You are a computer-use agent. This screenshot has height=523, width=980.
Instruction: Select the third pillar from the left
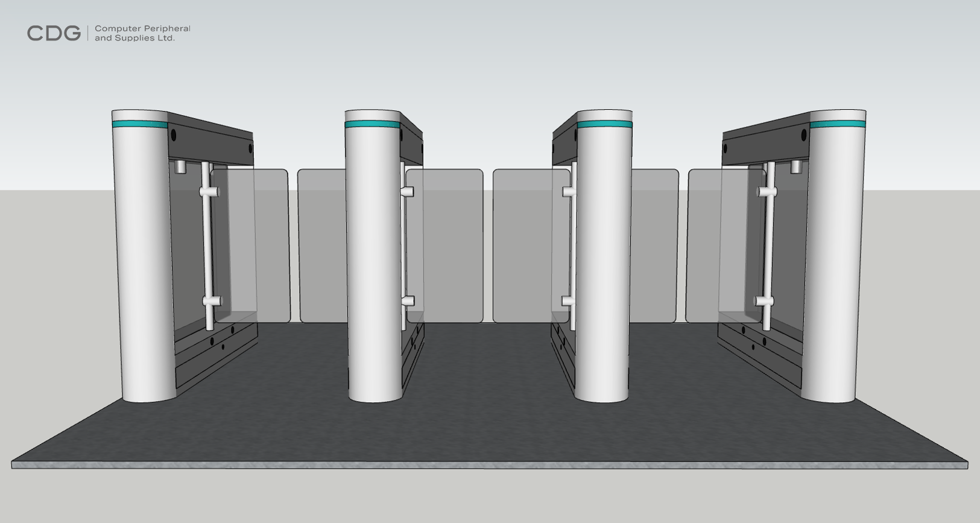coord(604,259)
